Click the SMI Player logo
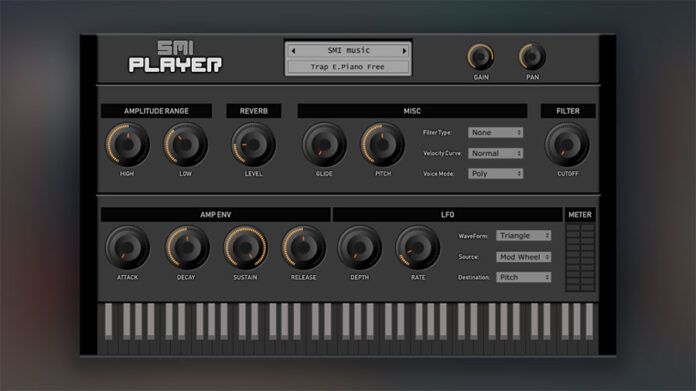This screenshot has width=696, height=391. point(175,57)
